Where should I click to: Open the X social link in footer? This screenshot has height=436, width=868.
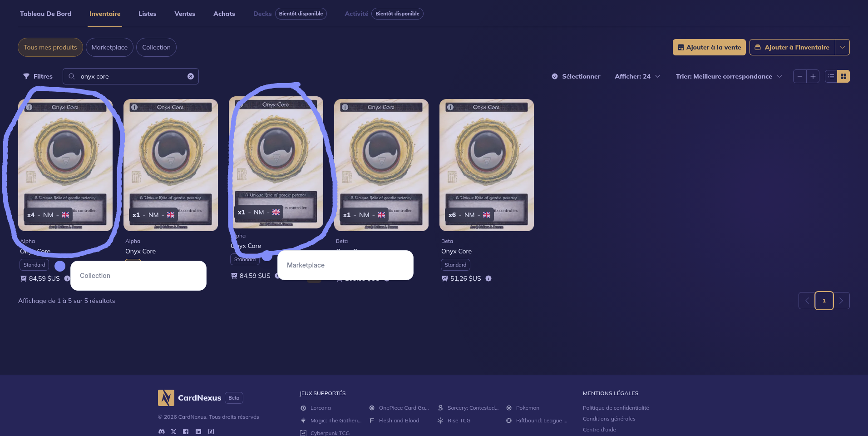[173, 431]
